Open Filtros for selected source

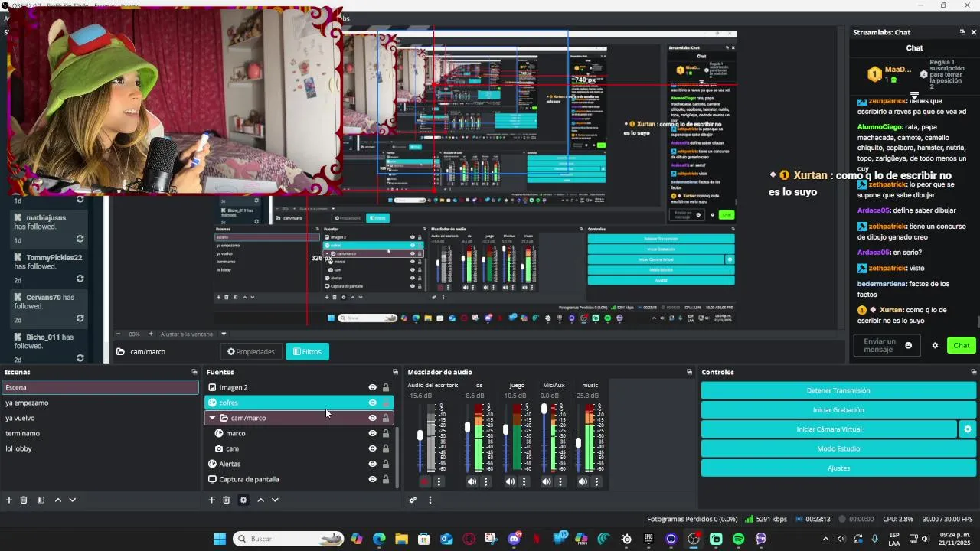[x=307, y=351]
